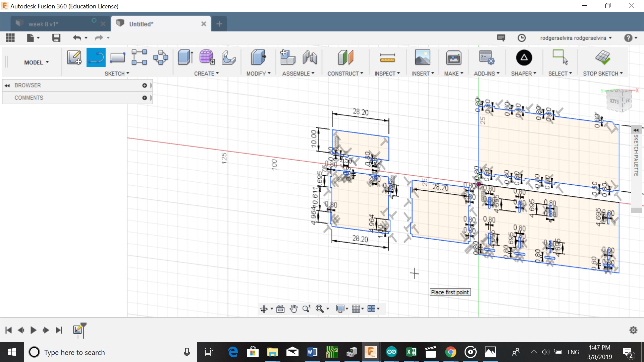Open the Grid and Snaps dropdown
Image resolution: width=644 pixels, height=362 pixels.
tap(358, 309)
